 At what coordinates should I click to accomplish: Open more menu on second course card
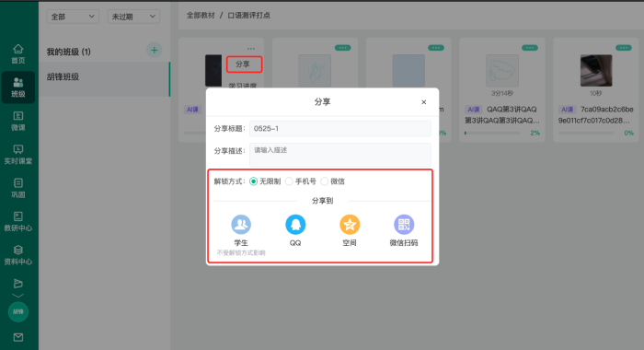point(342,48)
